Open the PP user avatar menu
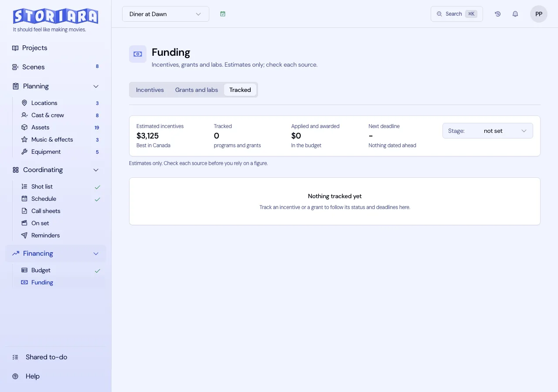 pyautogui.click(x=539, y=14)
